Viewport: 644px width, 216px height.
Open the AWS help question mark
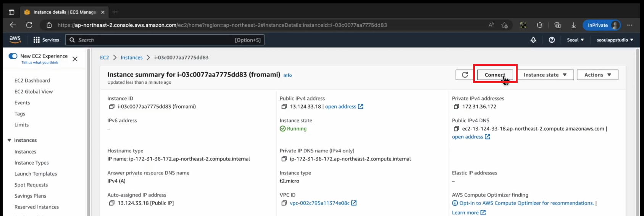coord(552,40)
